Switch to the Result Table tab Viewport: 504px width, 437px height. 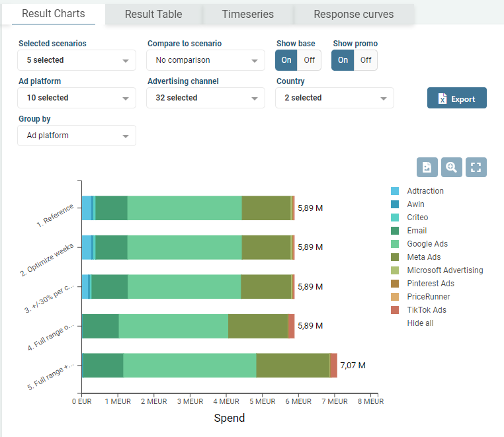point(153,14)
